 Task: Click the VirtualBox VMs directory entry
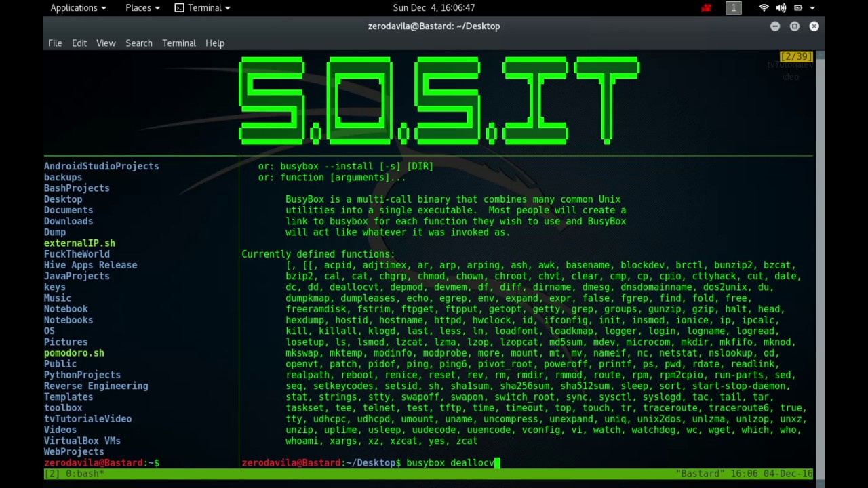tap(82, 441)
